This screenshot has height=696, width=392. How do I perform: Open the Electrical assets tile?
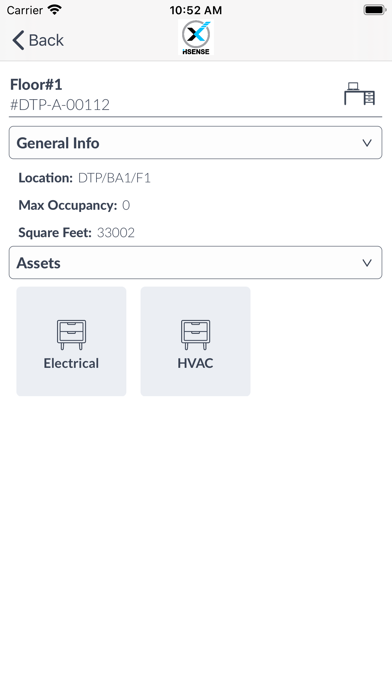pos(71,341)
